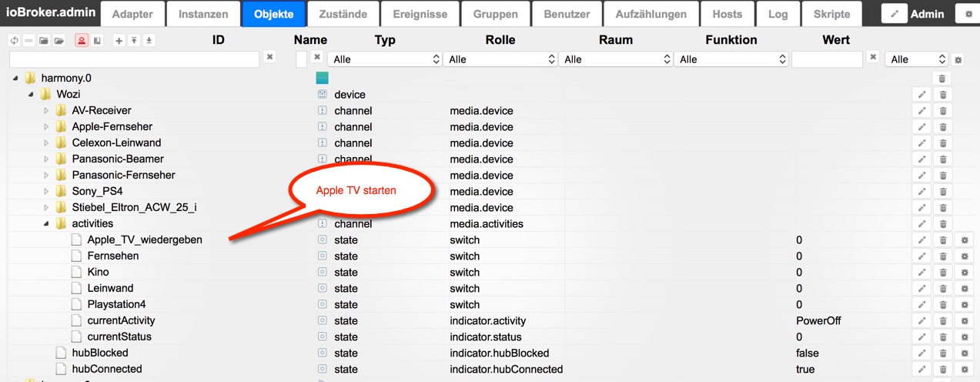Click the upload arrow toolbar icon

[134, 41]
